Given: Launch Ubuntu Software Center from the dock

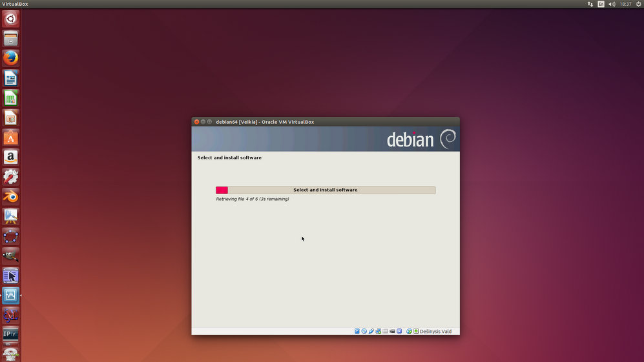Looking at the screenshot, I should pos(10,137).
